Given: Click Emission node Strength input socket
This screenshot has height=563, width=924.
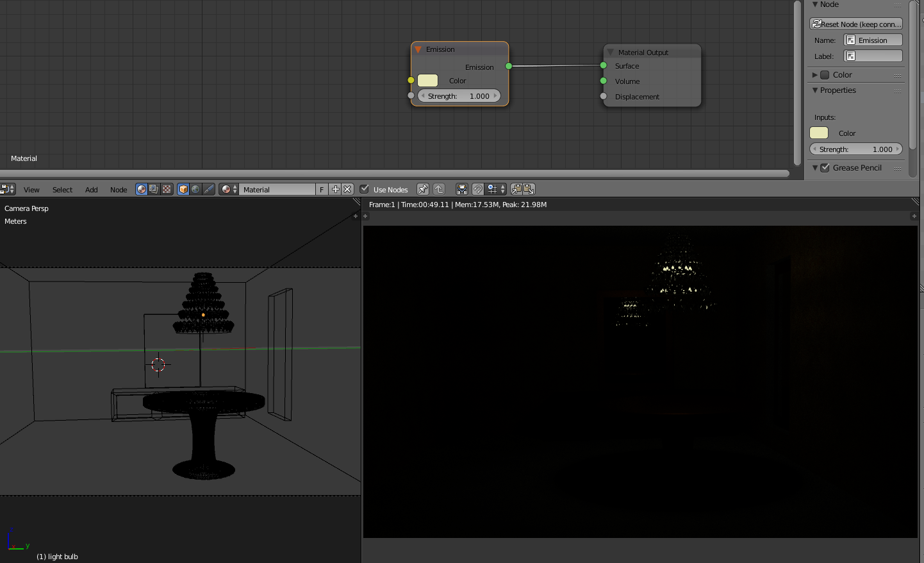Looking at the screenshot, I should 411,96.
